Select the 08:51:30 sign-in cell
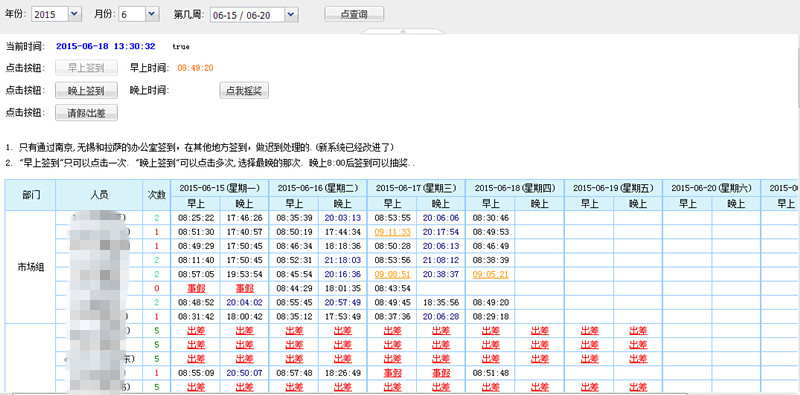Image resolution: width=800 pixels, height=395 pixels. tap(195, 232)
